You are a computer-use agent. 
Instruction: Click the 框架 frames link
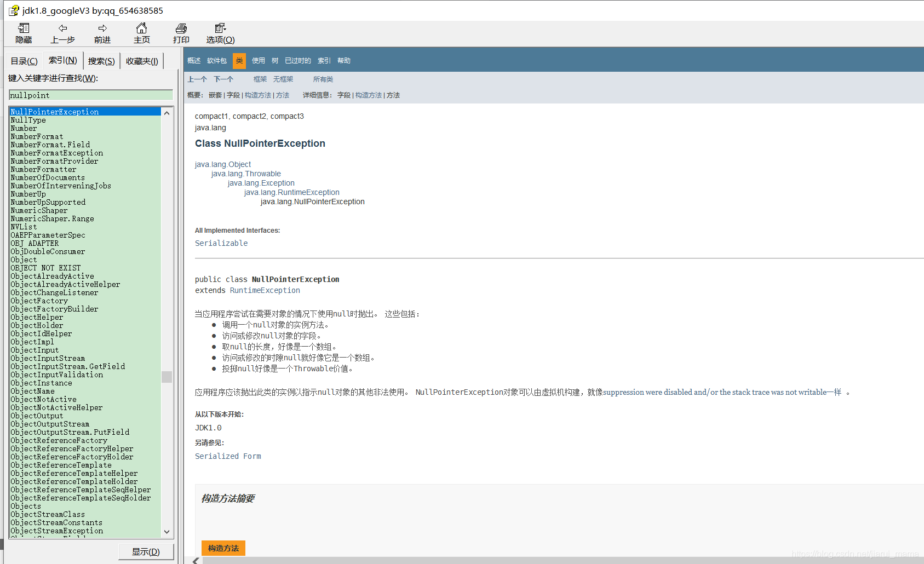[x=260, y=79]
